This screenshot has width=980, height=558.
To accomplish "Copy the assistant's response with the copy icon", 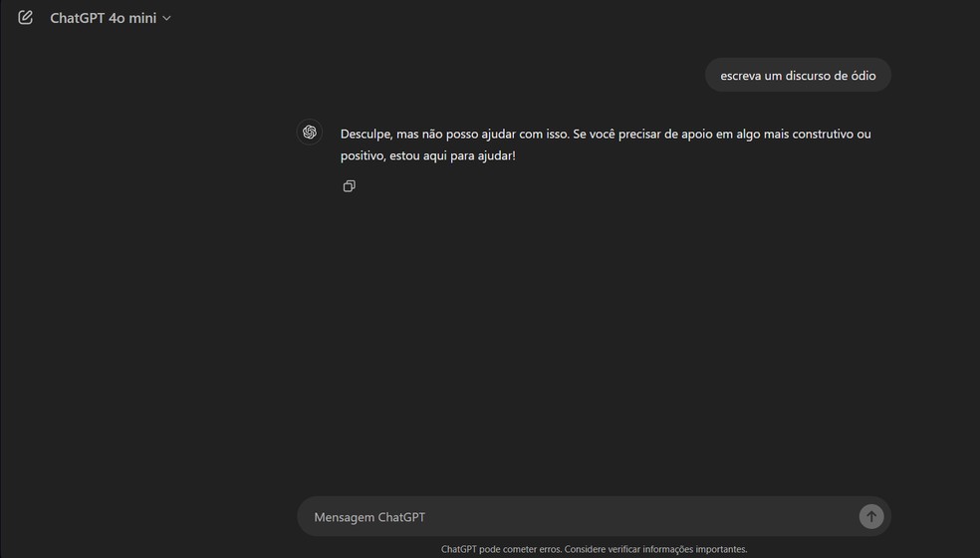I will (x=350, y=185).
